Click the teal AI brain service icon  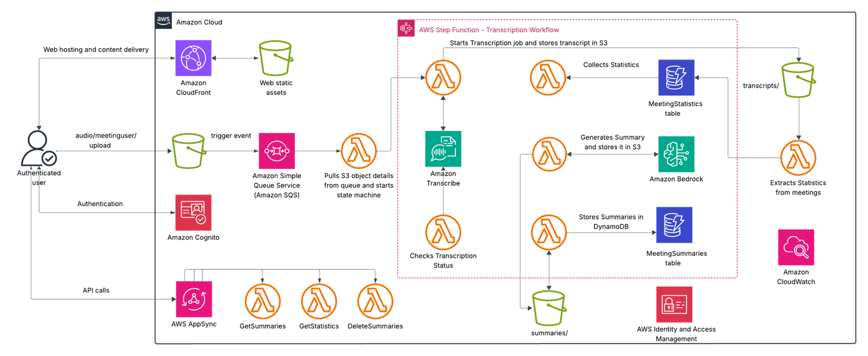click(676, 155)
